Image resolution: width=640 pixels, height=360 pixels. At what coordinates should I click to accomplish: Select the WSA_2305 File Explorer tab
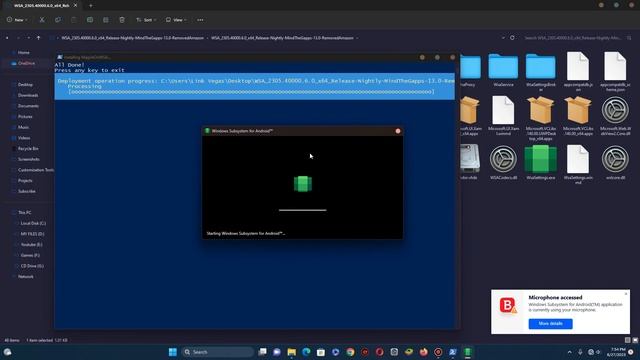(41, 5)
